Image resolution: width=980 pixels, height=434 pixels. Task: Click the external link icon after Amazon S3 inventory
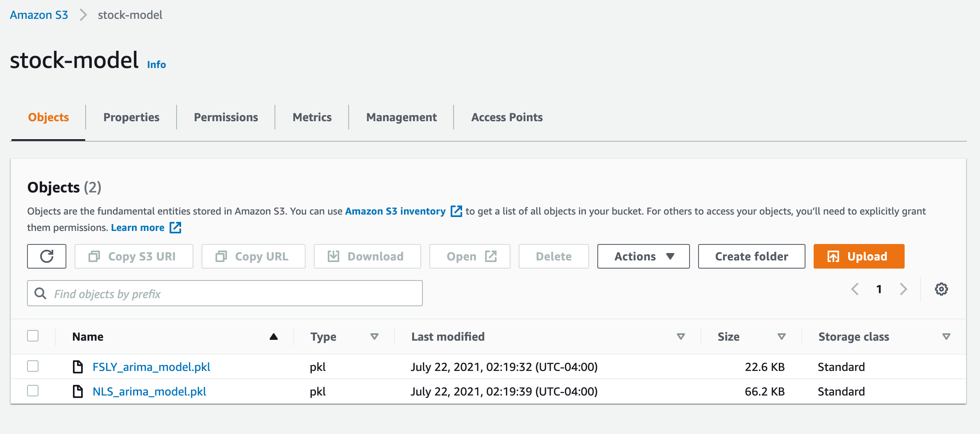(x=456, y=211)
